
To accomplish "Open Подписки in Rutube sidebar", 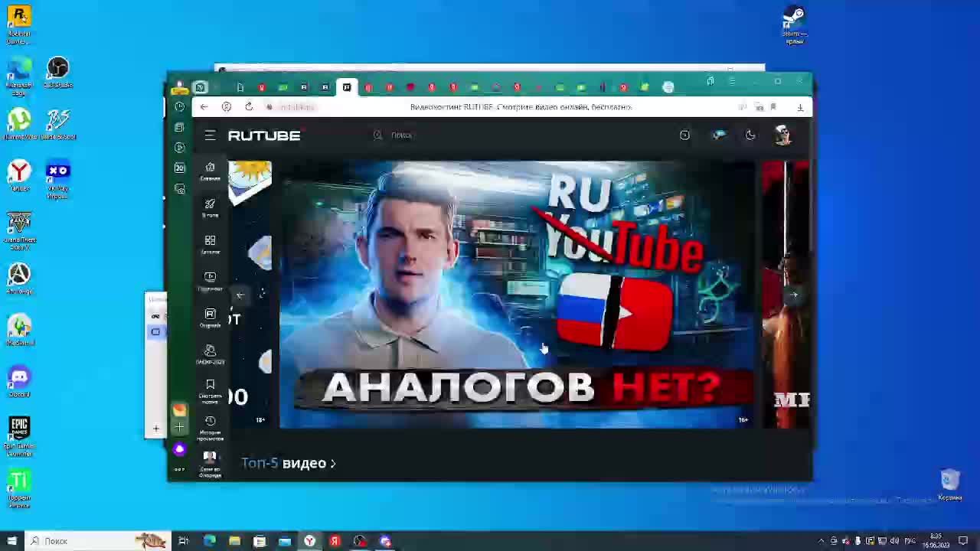I will [210, 281].
